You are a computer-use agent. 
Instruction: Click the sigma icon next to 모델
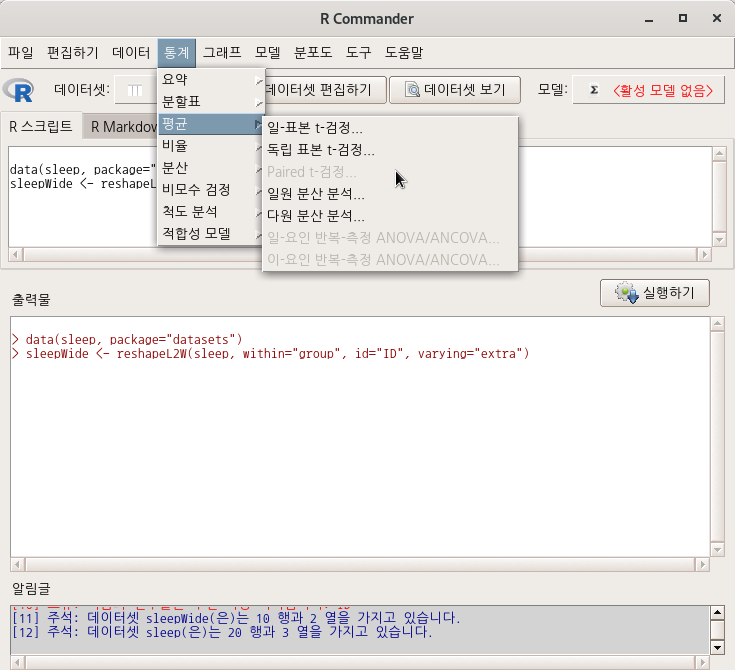point(593,90)
